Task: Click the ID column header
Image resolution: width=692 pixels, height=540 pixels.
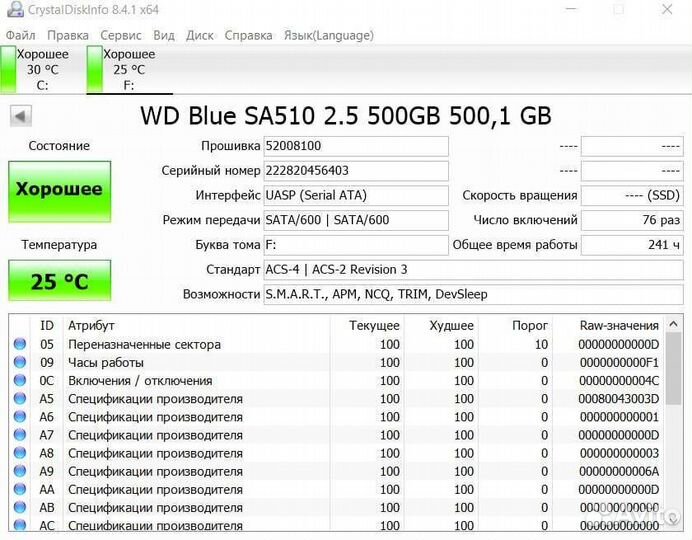Action: (47, 326)
